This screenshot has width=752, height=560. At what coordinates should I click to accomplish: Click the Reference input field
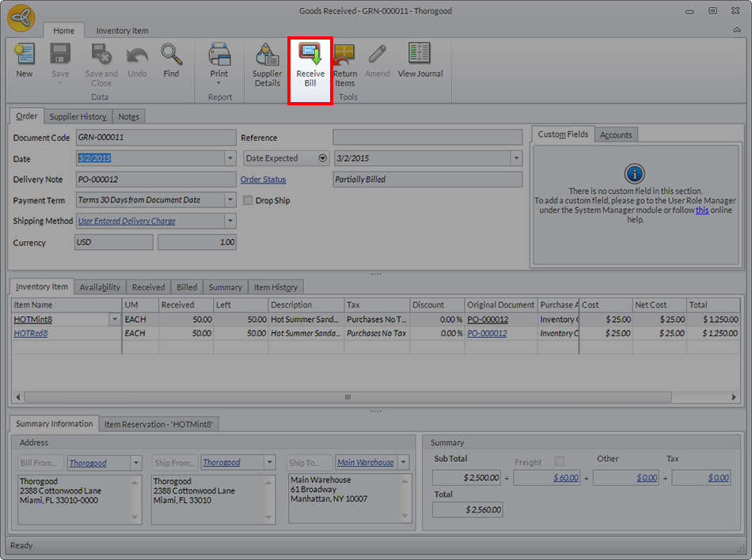point(427,138)
